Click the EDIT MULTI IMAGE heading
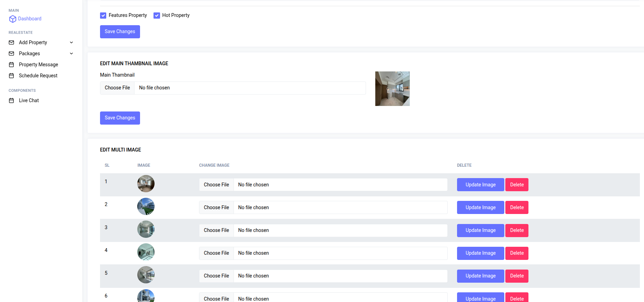This screenshot has height=302, width=644. click(x=120, y=150)
